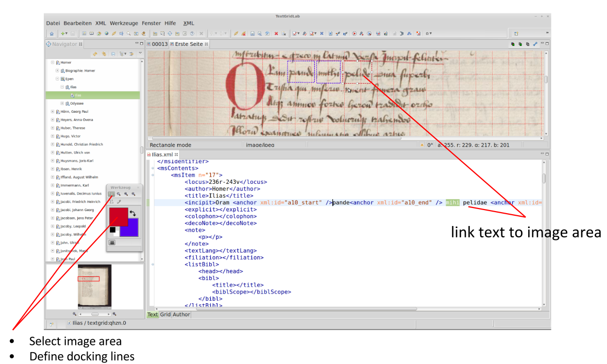
Task: Pick the red foreground color swatch
Action: tap(118, 216)
